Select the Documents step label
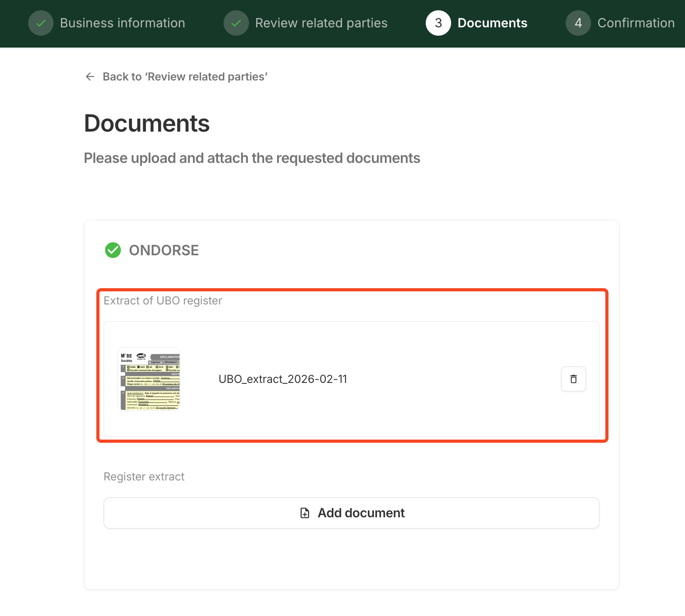The height and width of the screenshot is (616, 685). (492, 23)
